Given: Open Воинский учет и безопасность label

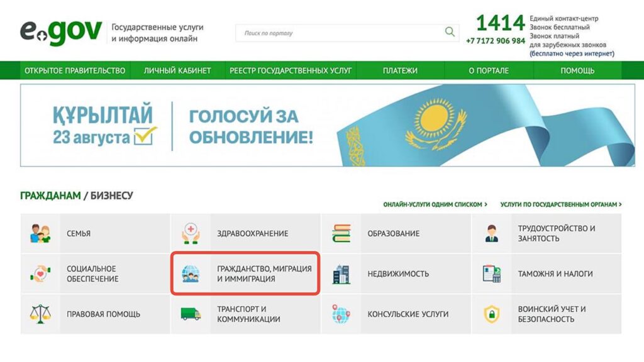Looking at the screenshot, I should tap(552, 314).
